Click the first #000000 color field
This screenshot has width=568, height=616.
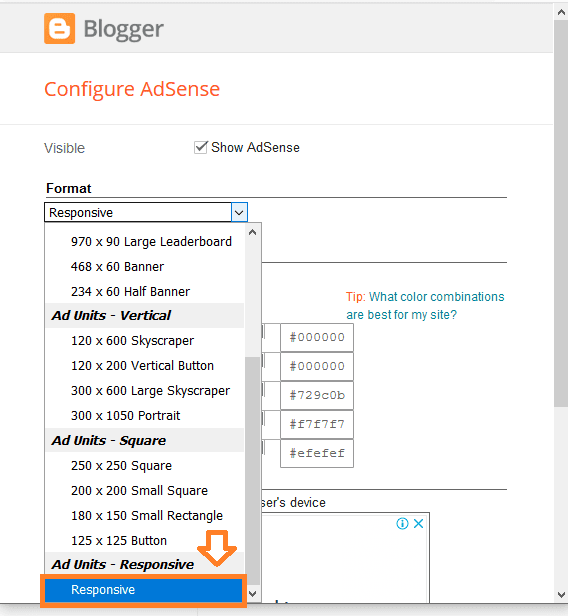[x=317, y=337]
